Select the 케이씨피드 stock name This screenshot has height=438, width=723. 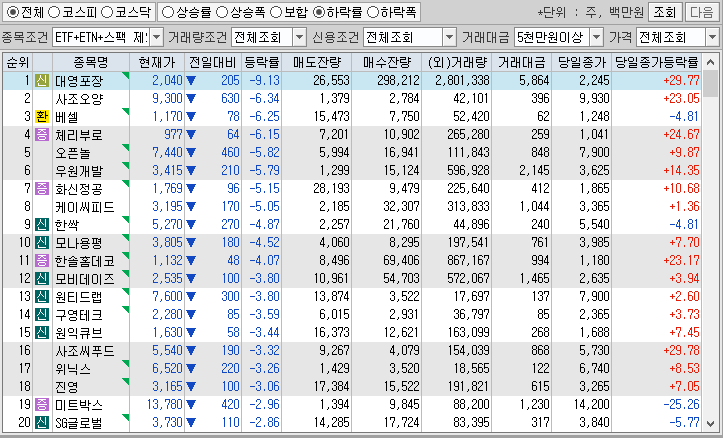click(x=84, y=207)
